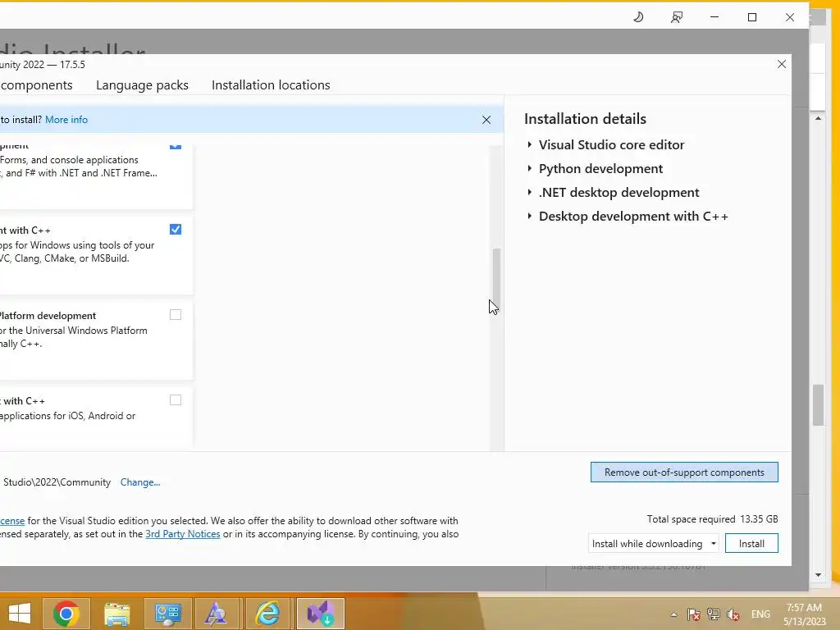Expand .NET desktop development installation details
Viewport: 840px width, 630px height.
point(529,192)
